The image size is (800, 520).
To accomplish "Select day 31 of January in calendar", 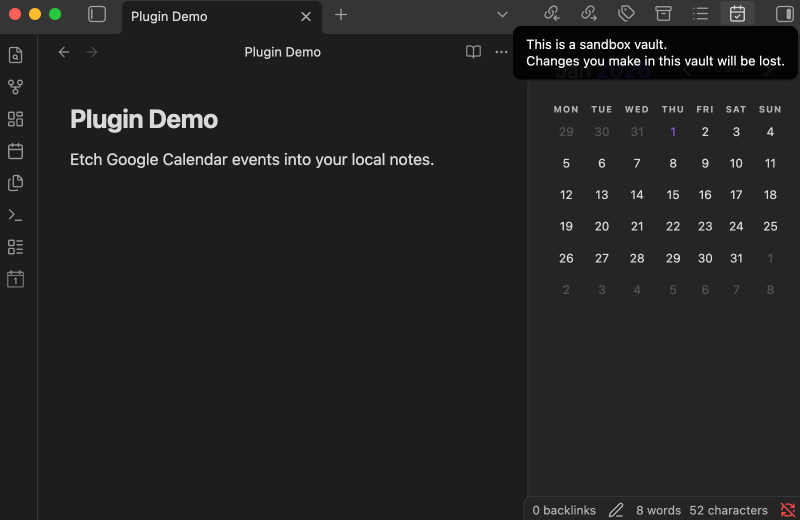I will [736, 259].
